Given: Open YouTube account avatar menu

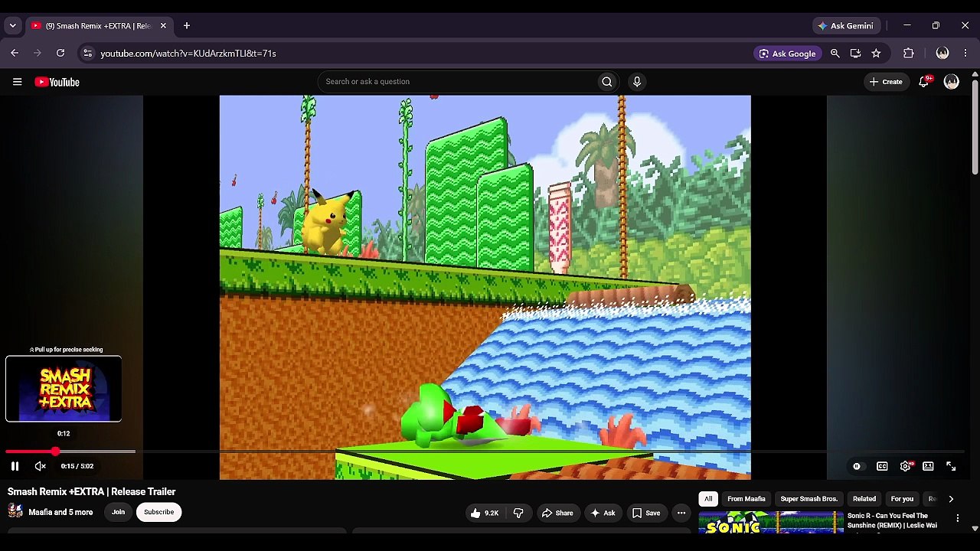Looking at the screenshot, I should [x=951, y=82].
